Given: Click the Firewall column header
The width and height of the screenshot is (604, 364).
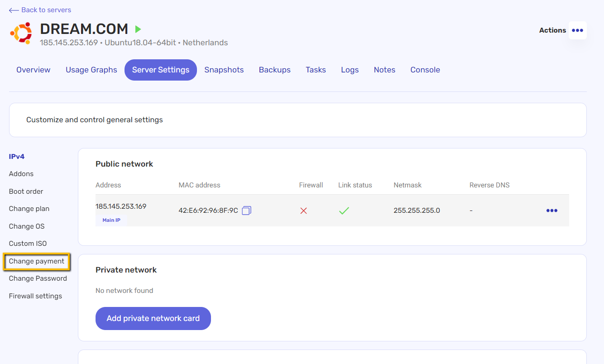Looking at the screenshot, I should coord(311,185).
